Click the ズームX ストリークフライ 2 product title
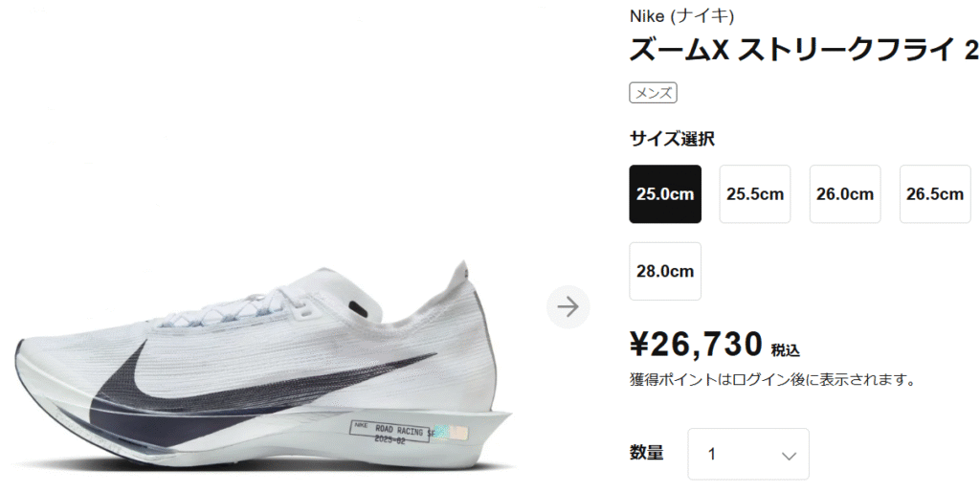980x493 pixels. 804,50
